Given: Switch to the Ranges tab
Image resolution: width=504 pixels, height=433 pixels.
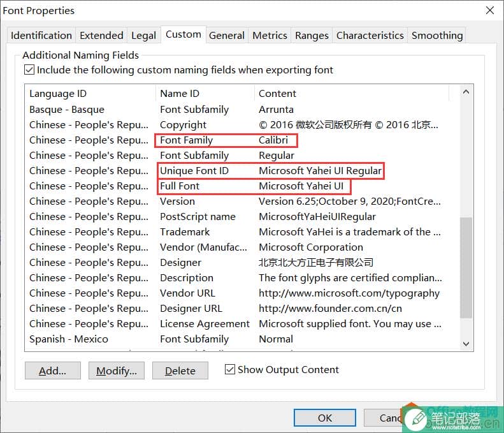Looking at the screenshot, I should click(x=312, y=35).
